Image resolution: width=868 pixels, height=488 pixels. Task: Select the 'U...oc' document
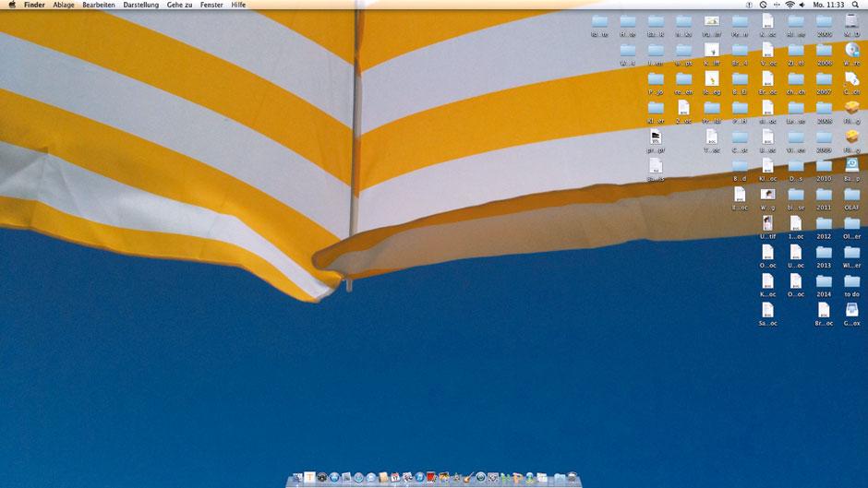[796, 256]
